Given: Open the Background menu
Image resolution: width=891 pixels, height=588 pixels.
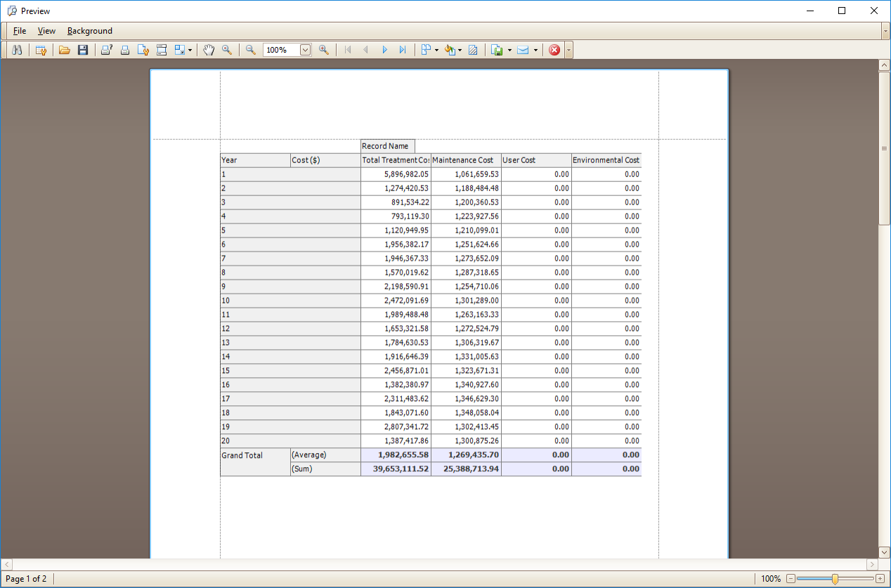Looking at the screenshot, I should pos(90,31).
